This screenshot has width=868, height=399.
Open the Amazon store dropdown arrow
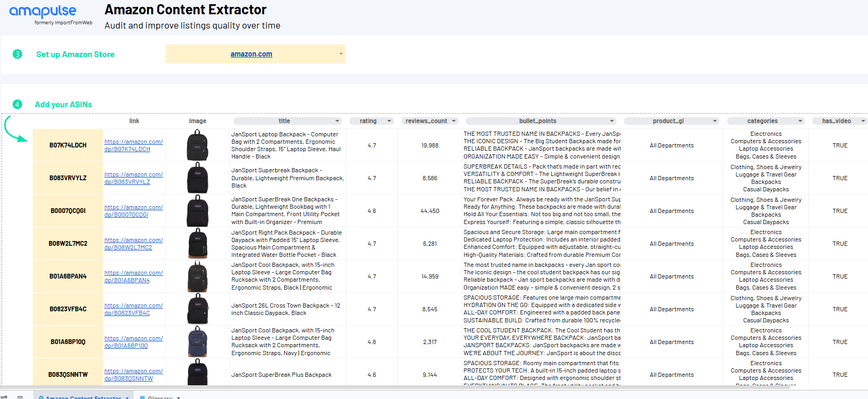[x=341, y=54]
